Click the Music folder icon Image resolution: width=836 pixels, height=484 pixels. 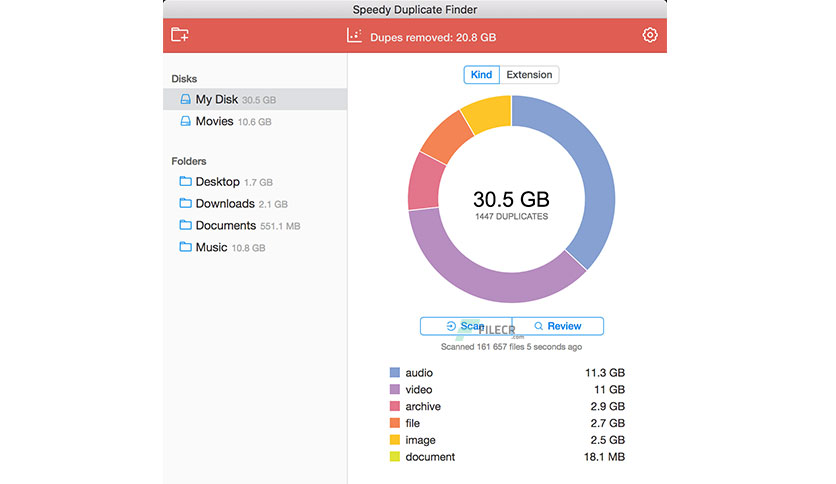[185, 247]
